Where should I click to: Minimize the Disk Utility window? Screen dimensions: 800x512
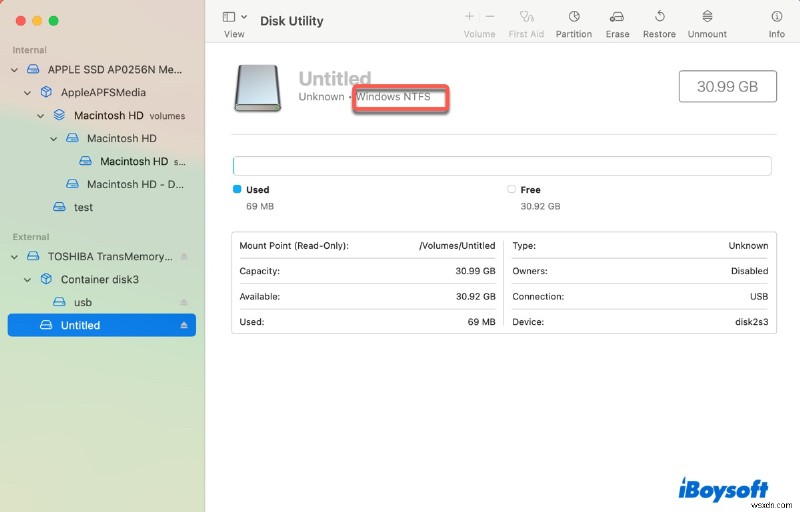tap(37, 21)
